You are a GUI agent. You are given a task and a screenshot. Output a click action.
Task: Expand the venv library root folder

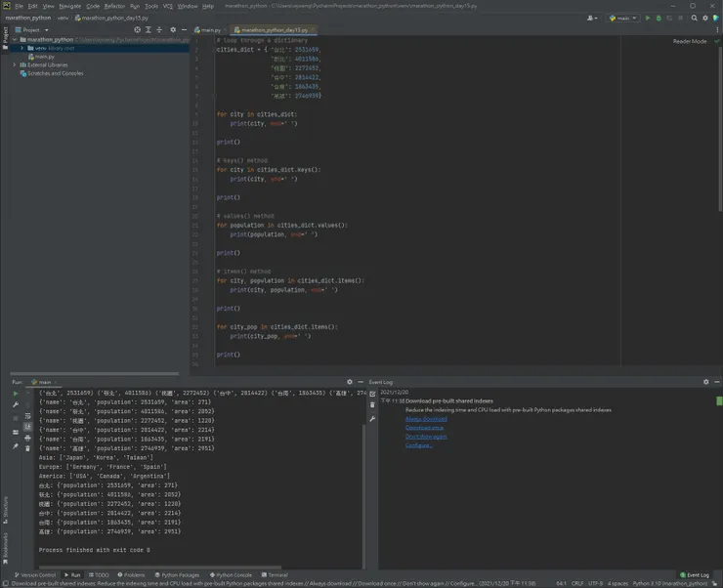click(21, 48)
